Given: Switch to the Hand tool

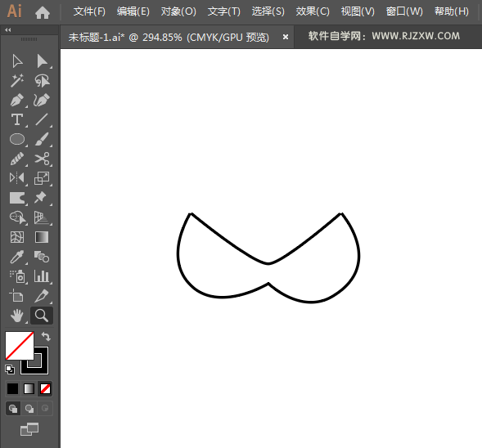Looking at the screenshot, I should (x=17, y=316).
